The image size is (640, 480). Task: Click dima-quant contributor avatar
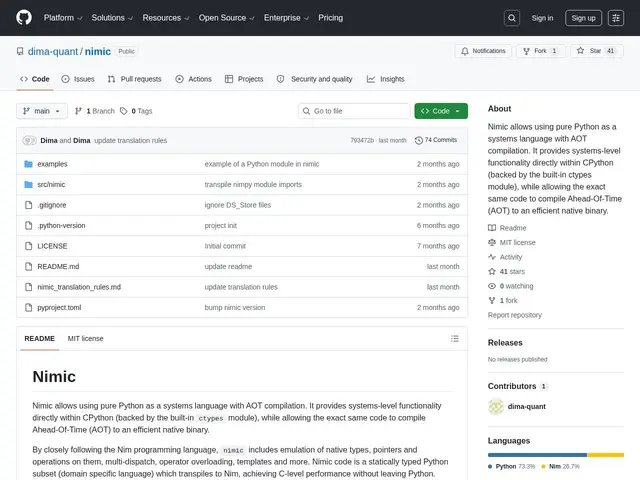(x=496, y=407)
